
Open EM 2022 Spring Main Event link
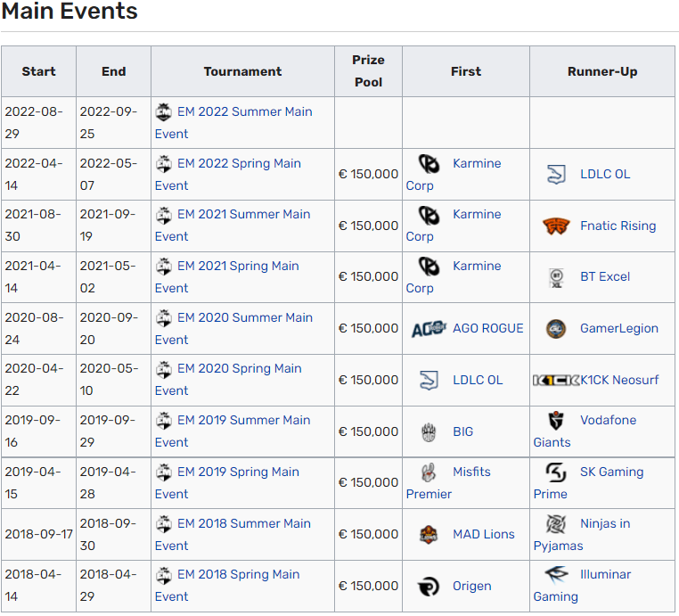[228, 175]
